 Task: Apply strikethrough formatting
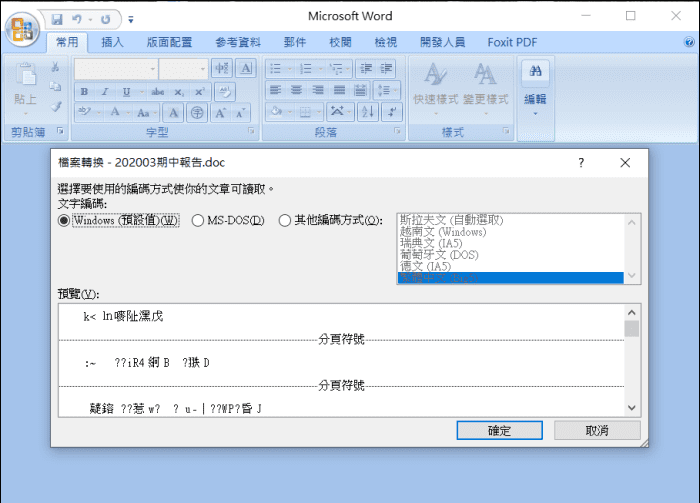[158, 92]
